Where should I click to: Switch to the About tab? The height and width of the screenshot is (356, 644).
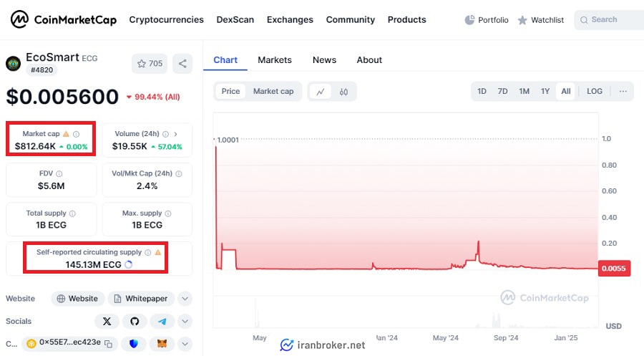pos(369,60)
